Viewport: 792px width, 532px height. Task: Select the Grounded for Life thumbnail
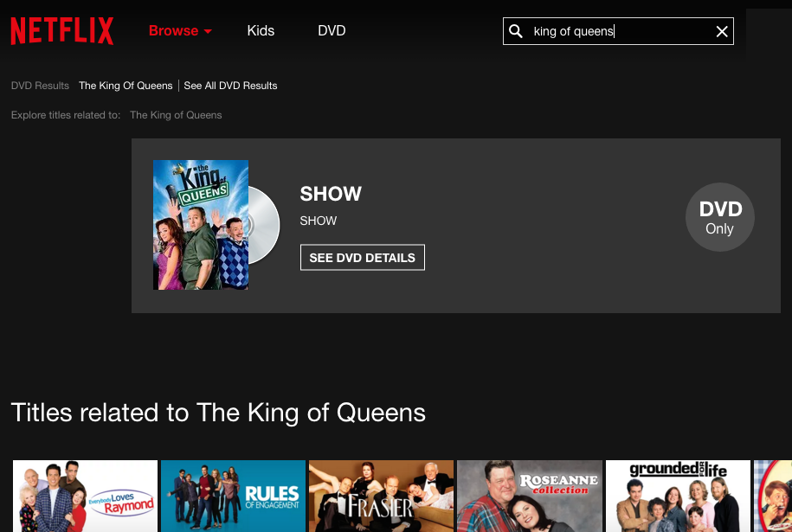(x=678, y=496)
